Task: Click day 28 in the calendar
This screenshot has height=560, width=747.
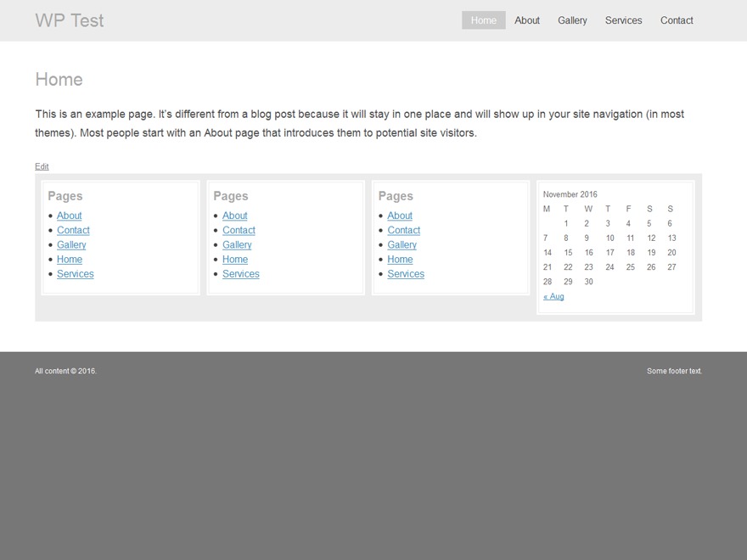Action: [x=548, y=282]
